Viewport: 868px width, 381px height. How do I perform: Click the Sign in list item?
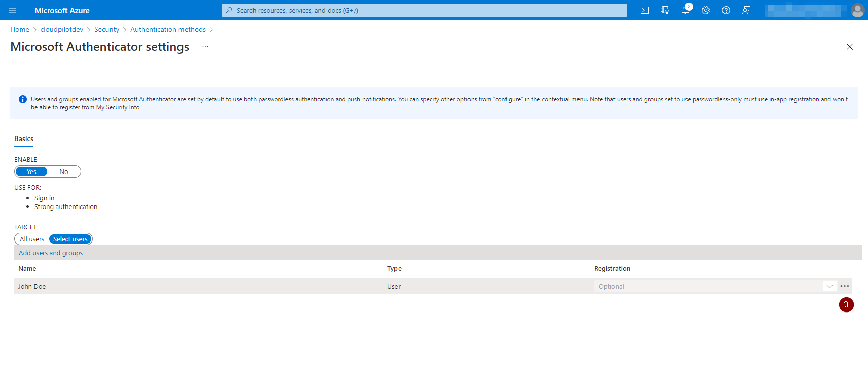[44, 198]
